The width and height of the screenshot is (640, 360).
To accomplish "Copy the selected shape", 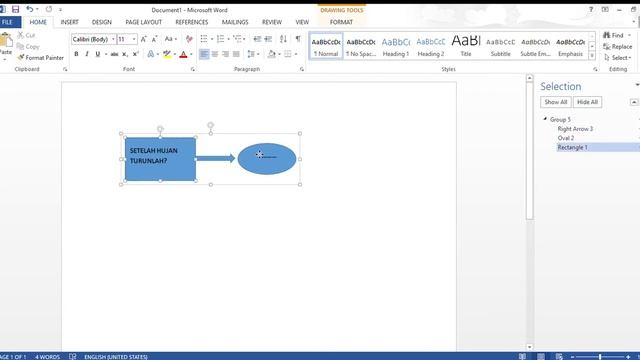I will pyautogui.click(x=28, y=47).
